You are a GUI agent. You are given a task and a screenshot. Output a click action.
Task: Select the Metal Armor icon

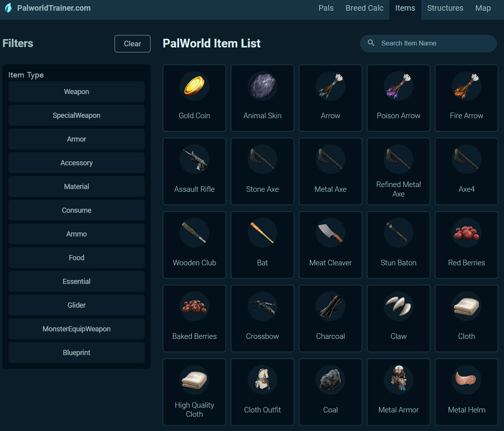point(398,380)
